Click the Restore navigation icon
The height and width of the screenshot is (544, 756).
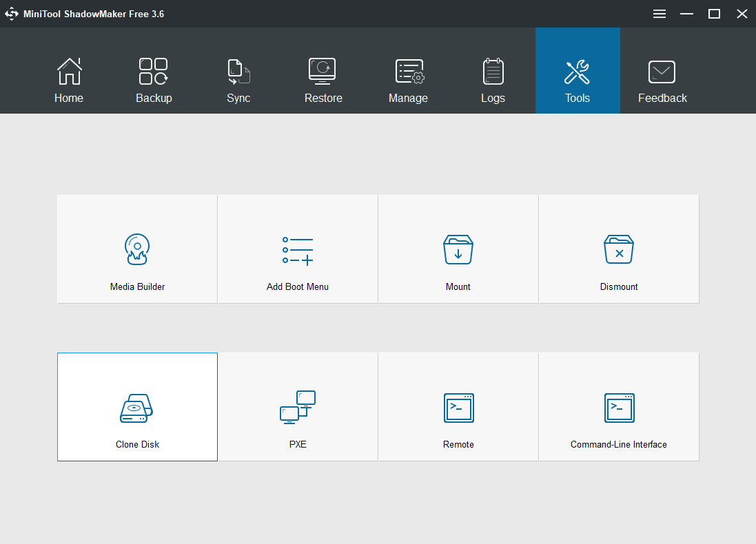pos(323,71)
